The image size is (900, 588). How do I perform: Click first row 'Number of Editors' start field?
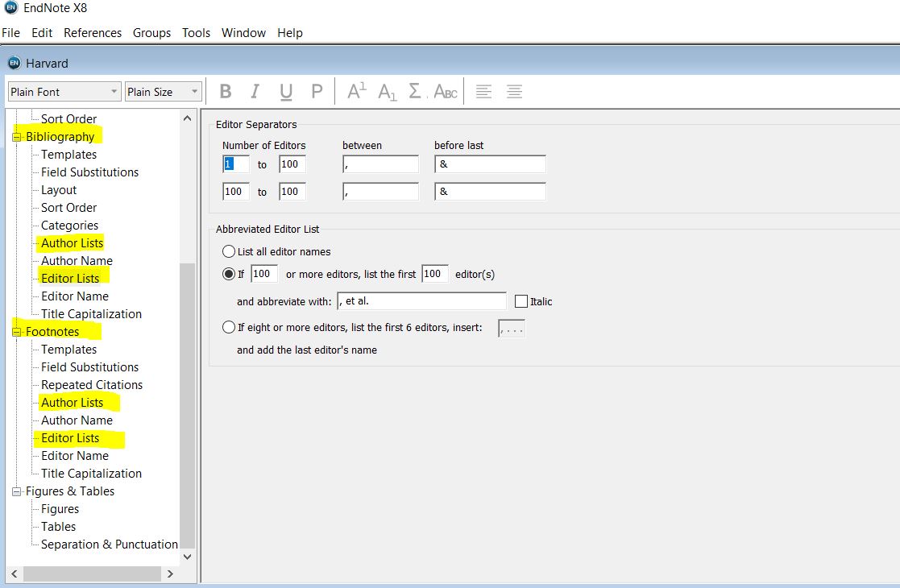(236, 164)
